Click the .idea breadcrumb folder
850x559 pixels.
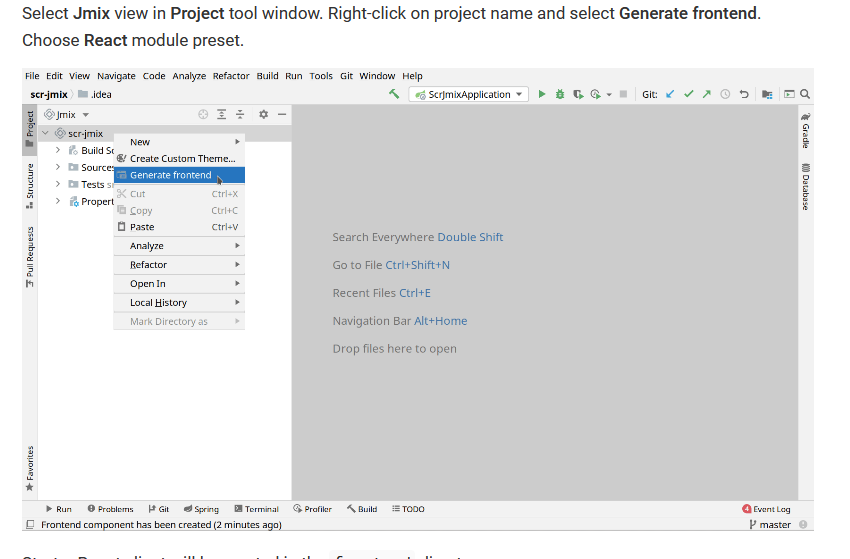95,94
